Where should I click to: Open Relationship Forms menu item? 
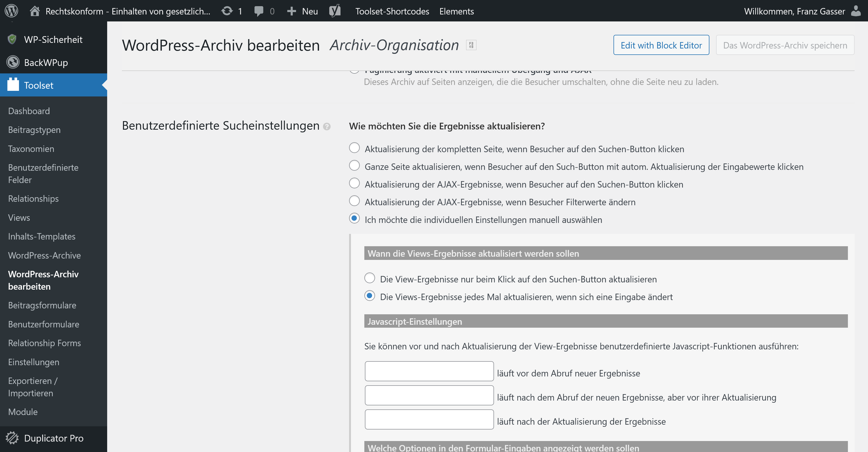pos(44,343)
